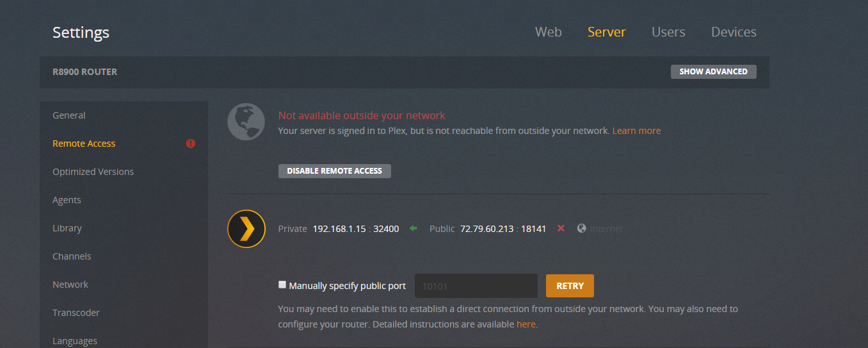Click Disable Remote Access button
The width and height of the screenshot is (868, 348).
pos(334,171)
